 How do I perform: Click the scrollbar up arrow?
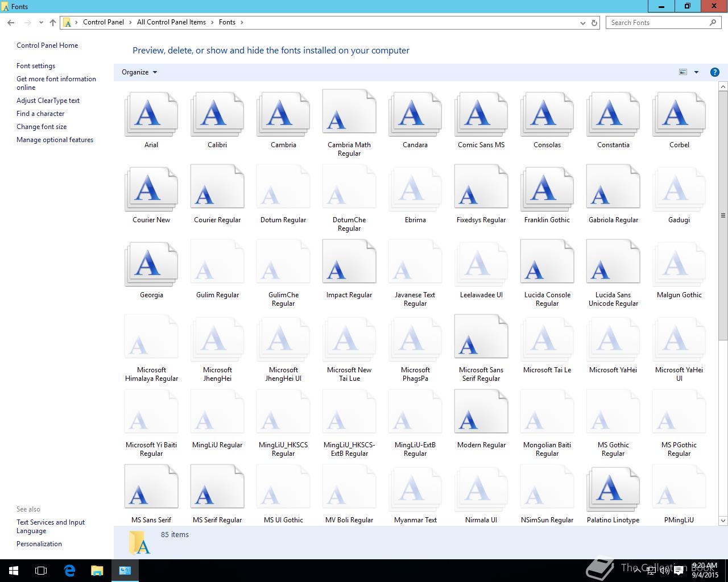pos(723,86)
